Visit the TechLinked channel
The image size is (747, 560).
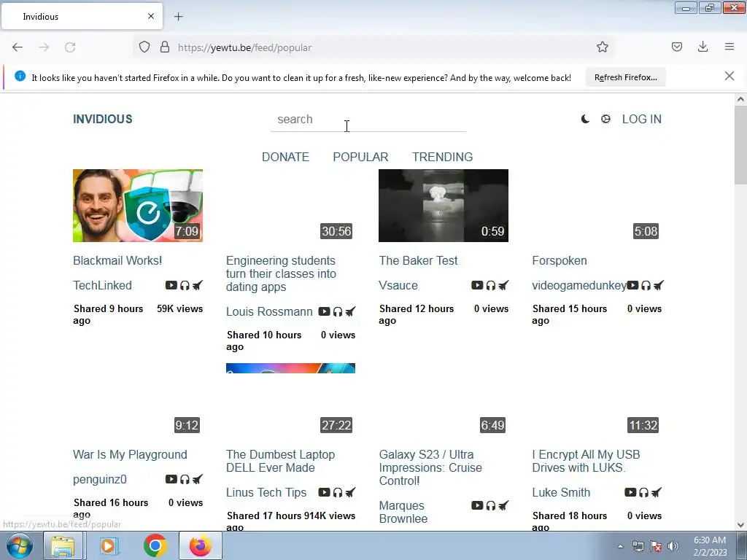tap(102, 285)
